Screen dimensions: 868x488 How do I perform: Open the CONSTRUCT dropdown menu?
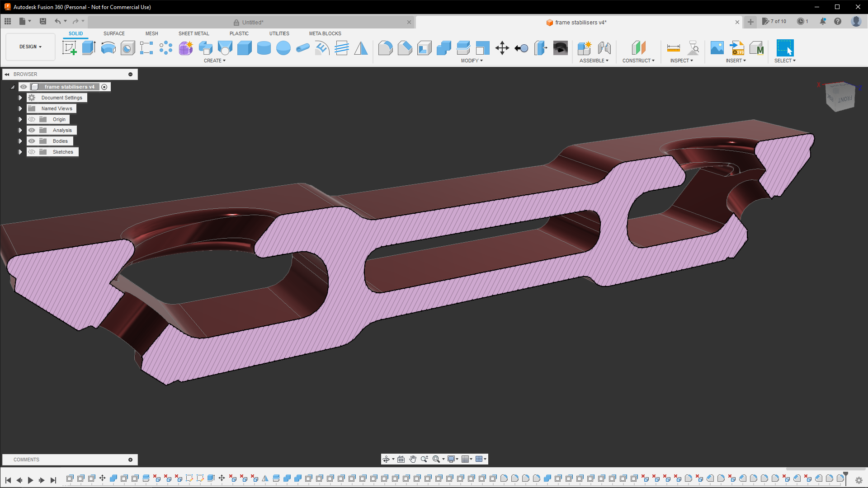coord(638,61)
